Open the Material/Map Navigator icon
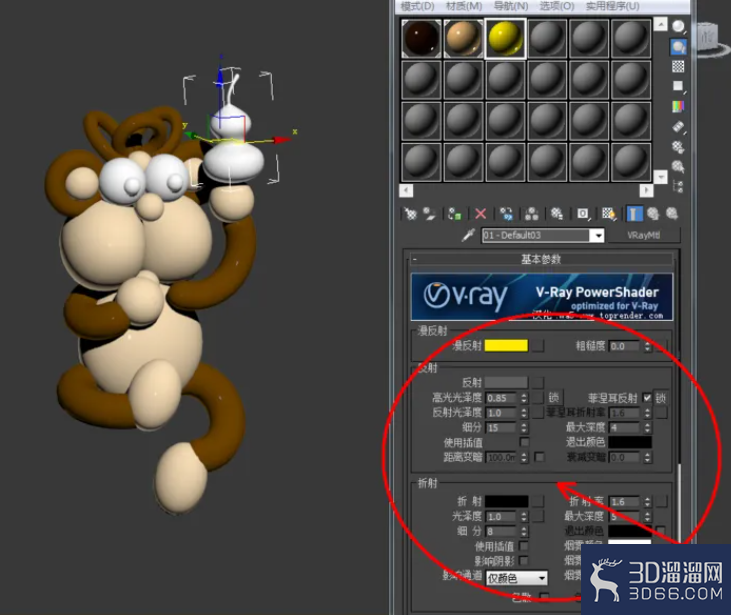731x615 pixels. click(678, 186)
